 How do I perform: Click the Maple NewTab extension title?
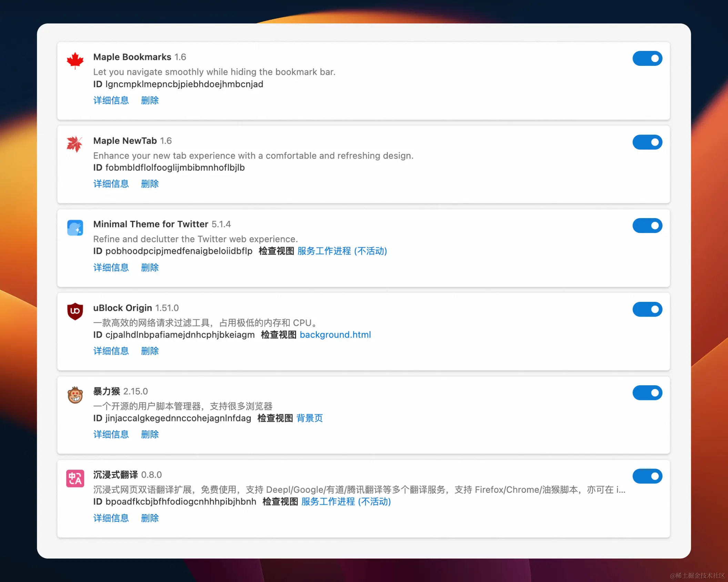[x=125, y=141]
